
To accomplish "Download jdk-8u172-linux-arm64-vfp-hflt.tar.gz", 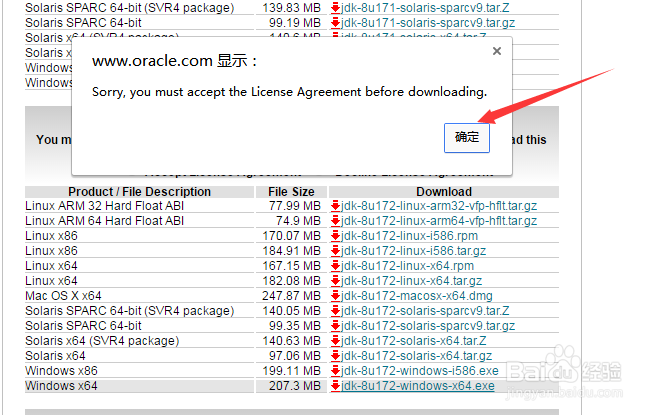I will (439, 221).
